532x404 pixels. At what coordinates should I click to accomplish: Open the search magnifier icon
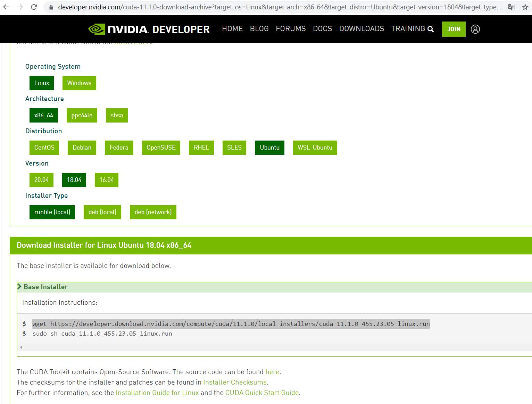click(x=431, y=29)
